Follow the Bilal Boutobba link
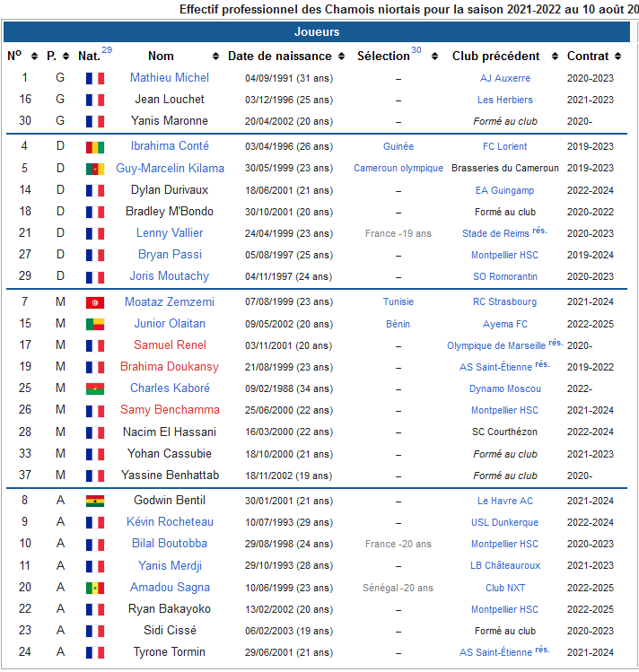Image resolution: width=639 pixels, height=672 pixels. 170,544
